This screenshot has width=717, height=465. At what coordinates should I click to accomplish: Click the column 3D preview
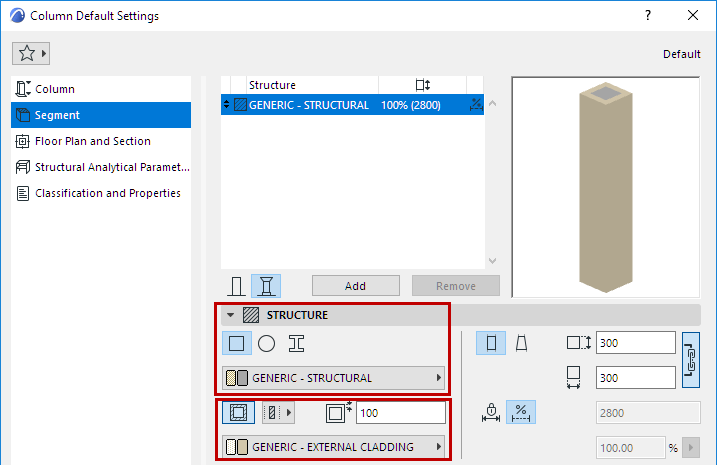[606, 187]
